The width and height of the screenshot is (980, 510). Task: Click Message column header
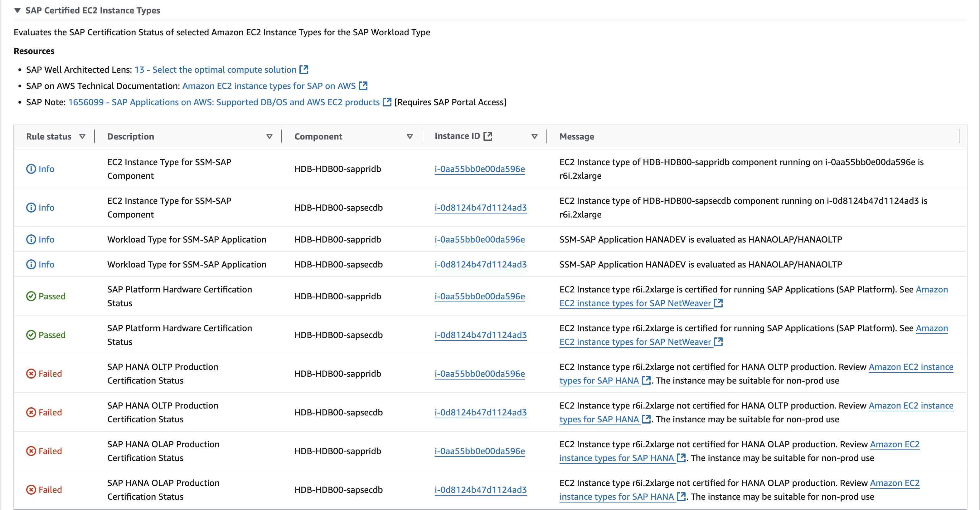(x=576, y=136)
